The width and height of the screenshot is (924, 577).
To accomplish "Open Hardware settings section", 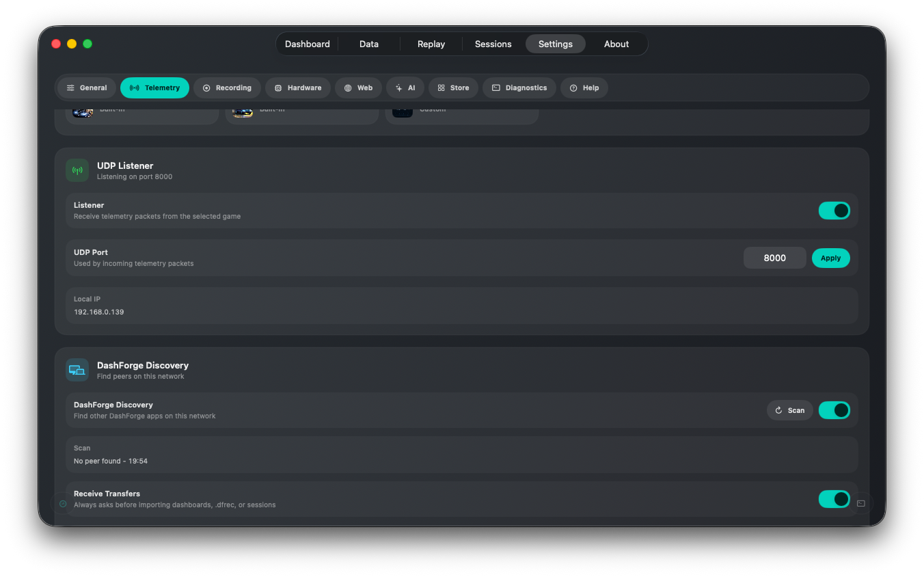I will (298, 88).
